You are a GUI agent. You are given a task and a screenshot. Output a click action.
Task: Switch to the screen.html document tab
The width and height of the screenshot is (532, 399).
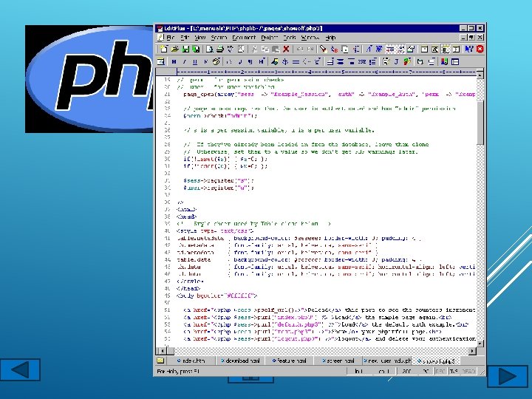tap(338, 361)
